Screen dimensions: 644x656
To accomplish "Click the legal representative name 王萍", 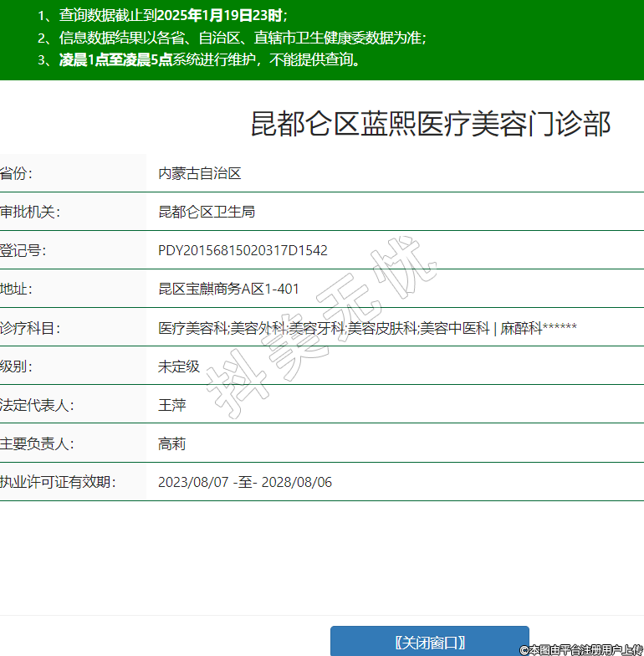I will (172, 405).
